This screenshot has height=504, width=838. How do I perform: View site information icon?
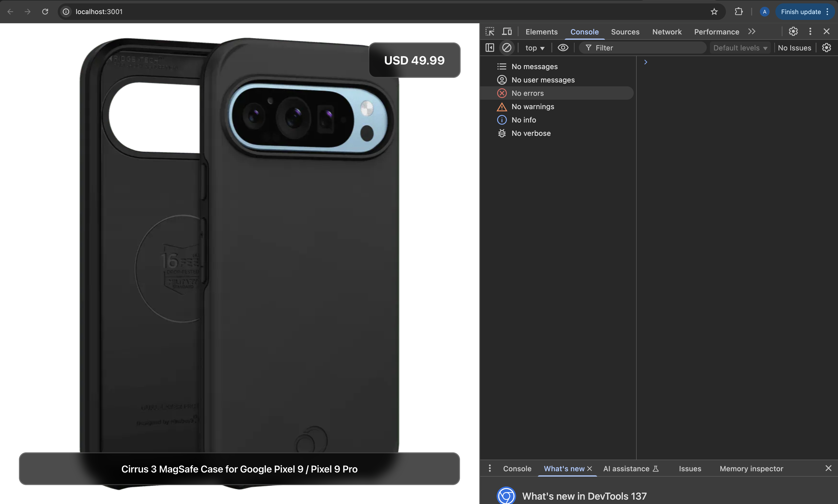tap(66, 12)
